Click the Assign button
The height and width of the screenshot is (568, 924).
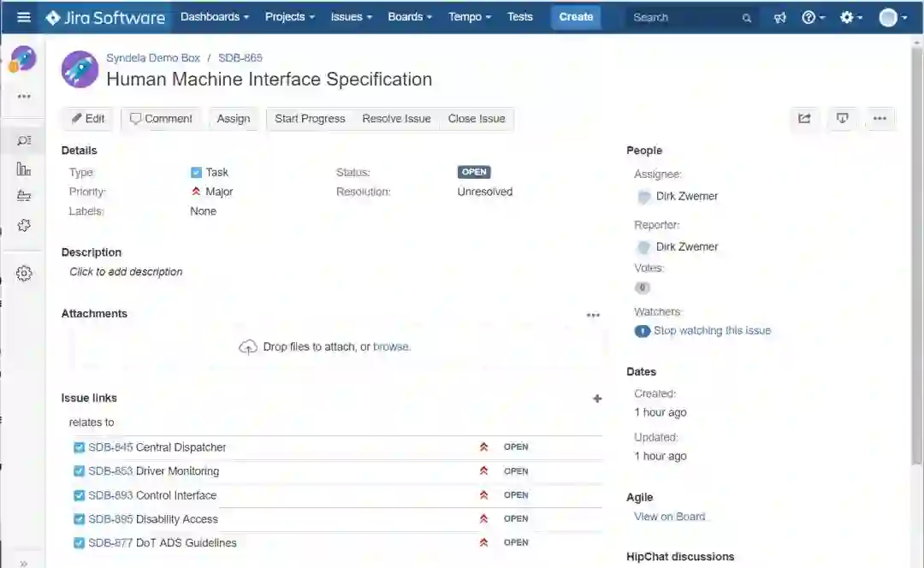(x=234, y=118)
